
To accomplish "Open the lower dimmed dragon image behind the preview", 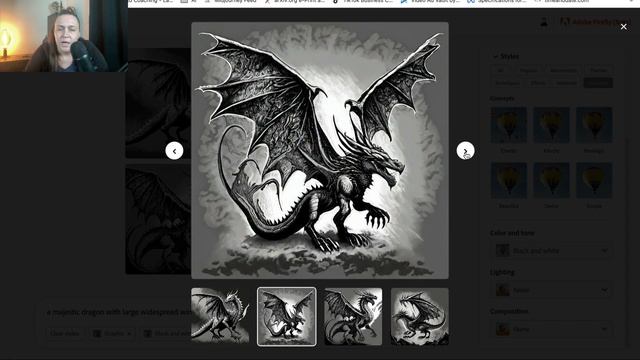I will [158, 219].
